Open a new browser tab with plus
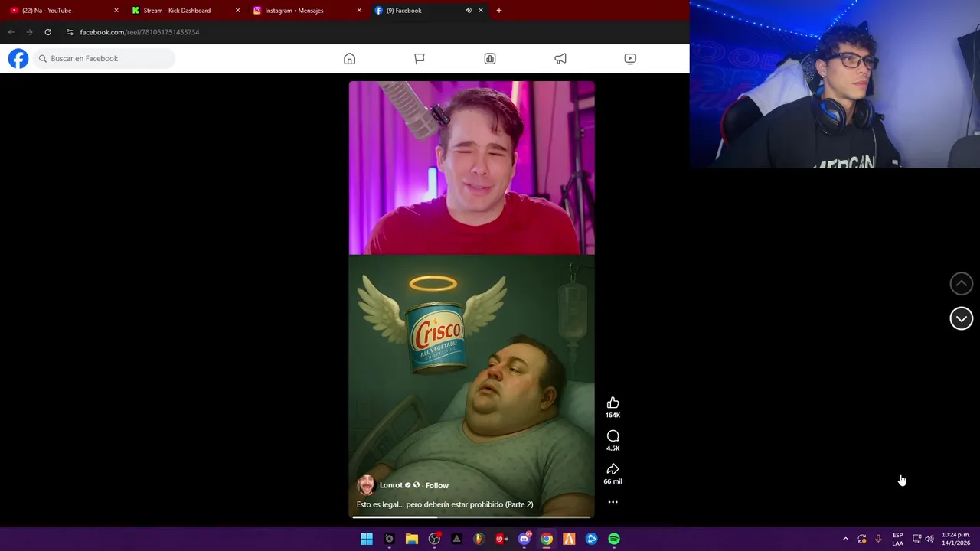The width and height of the screenshot is (980, 551). (x=499, y=11)
